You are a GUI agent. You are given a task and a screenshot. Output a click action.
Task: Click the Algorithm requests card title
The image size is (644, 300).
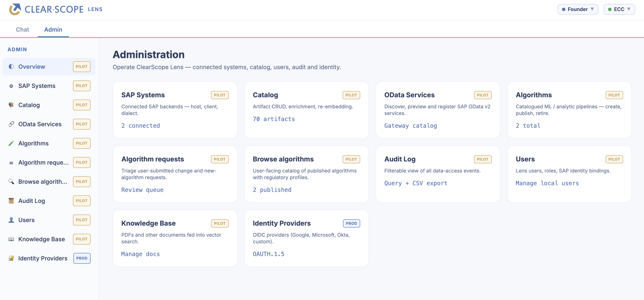click(x=152, y=159)
